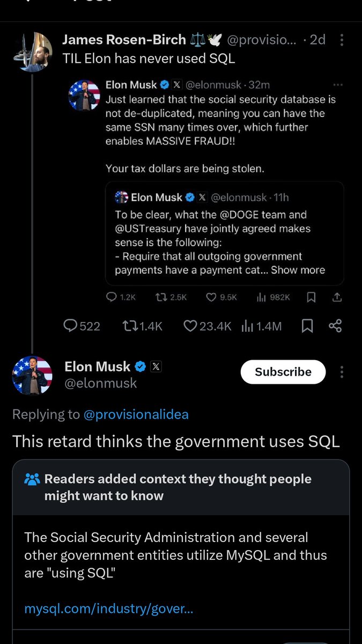Open the @provisionalidea mention link

tap(136, 414)
